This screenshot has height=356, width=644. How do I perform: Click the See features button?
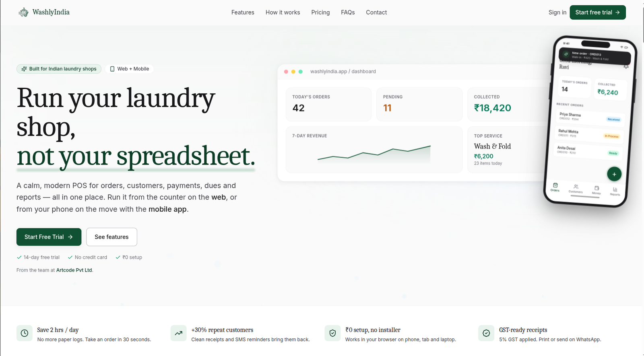(111, 237)
